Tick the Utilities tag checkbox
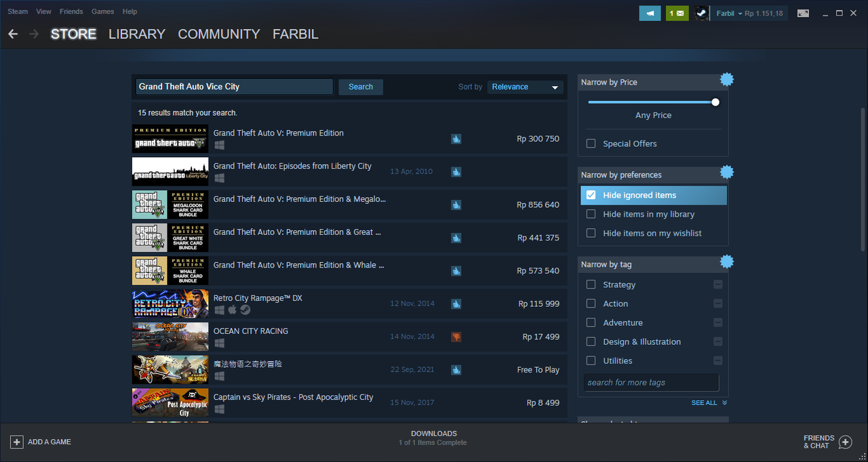This screenshot has height=462, width=868. pos(591,360)
